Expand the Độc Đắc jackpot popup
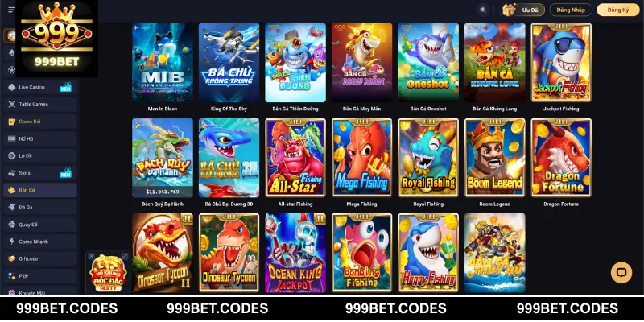Image resolution: width=644 pixels, height=322 pixels. coord(125,256)
